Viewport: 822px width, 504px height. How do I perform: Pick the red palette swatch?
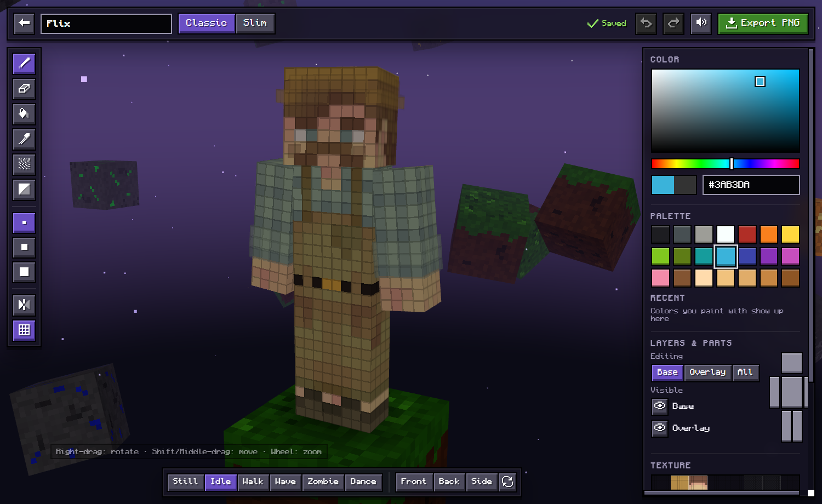tap(747, 234)
